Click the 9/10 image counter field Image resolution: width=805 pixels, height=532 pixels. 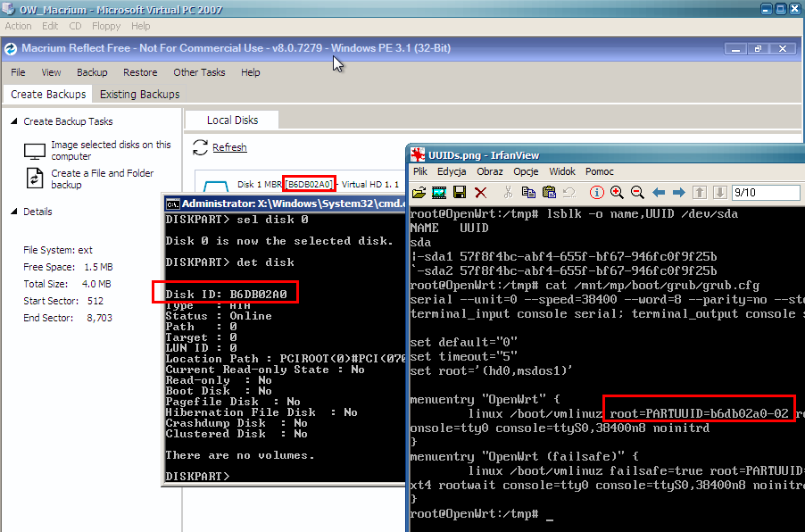coord(766,193)
